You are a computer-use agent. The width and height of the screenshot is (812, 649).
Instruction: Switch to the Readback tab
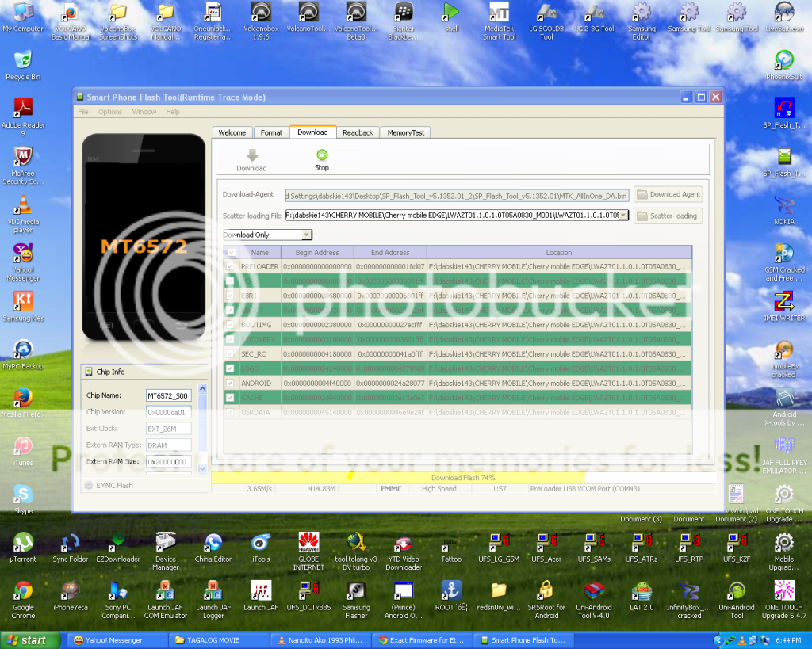358,132
